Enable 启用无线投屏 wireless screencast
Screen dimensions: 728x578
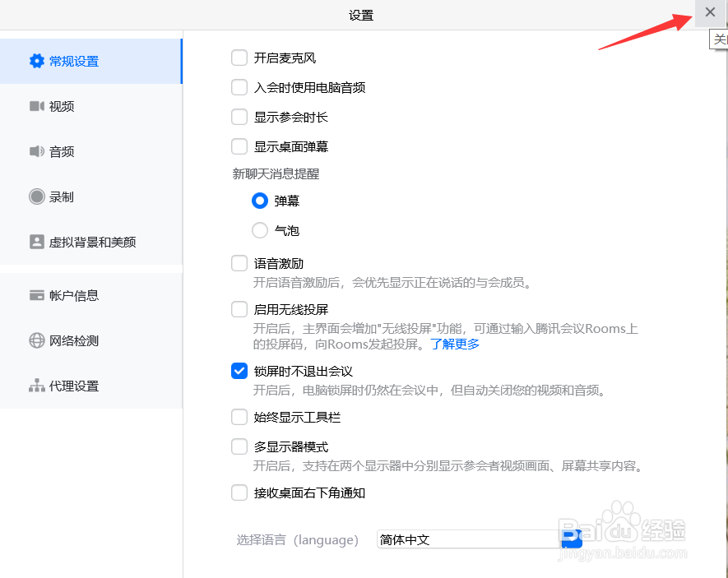point(239,310)
